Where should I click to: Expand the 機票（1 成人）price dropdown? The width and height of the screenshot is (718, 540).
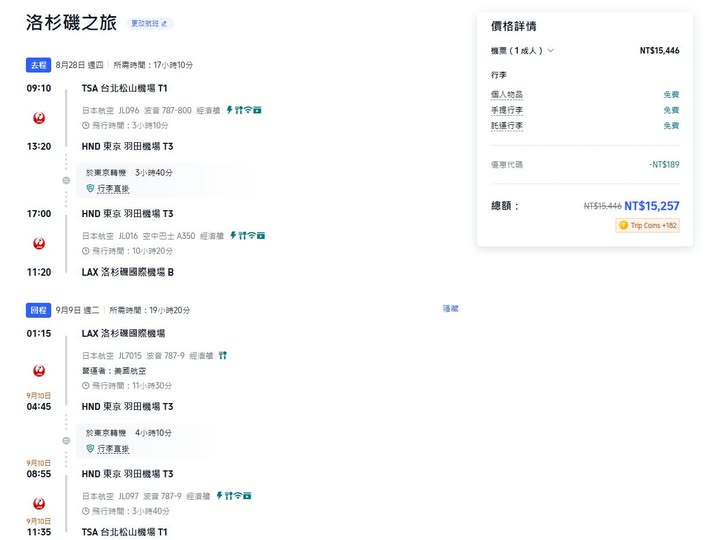click(x=522, y=50)
